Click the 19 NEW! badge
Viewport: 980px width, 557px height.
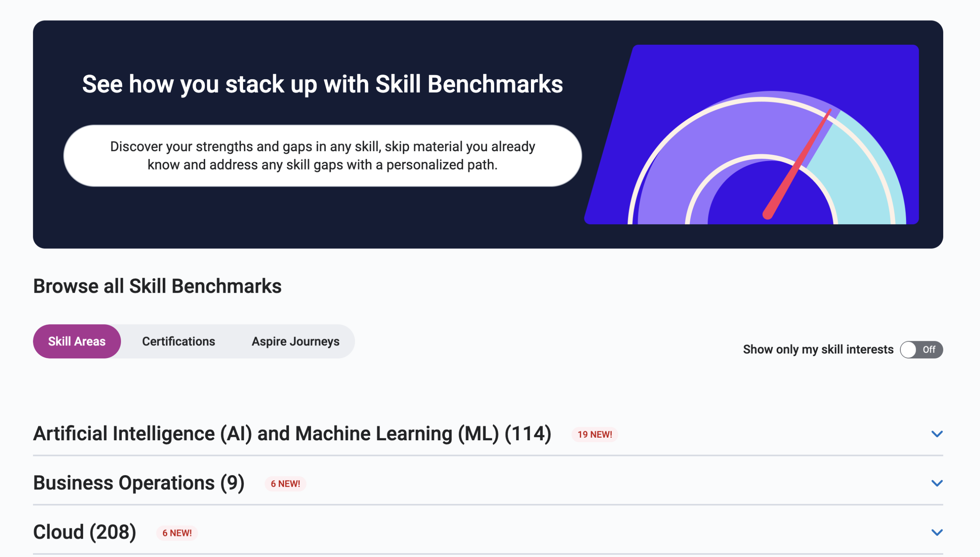click(x=595, y=435)
